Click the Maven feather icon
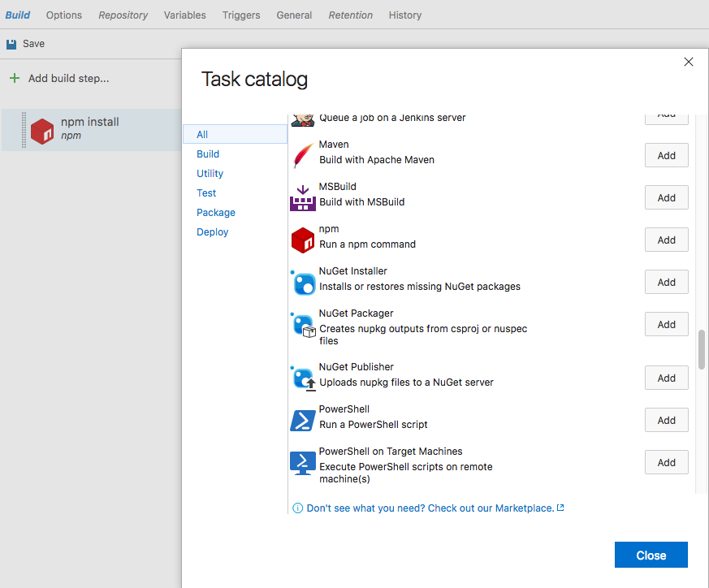The image size is (709, 588). 303,154
